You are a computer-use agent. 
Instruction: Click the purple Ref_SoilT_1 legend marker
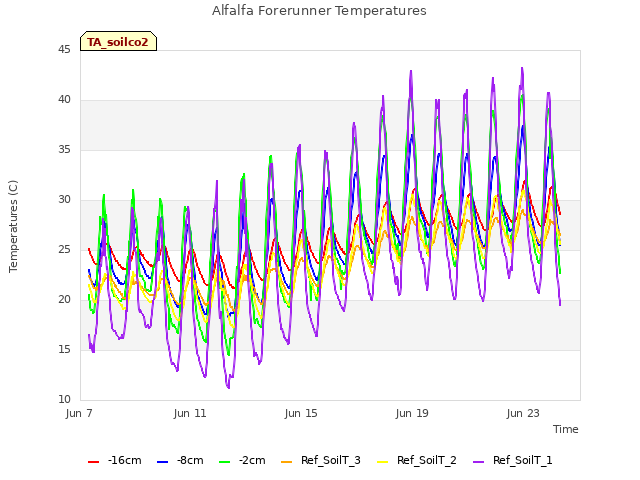(x=478, y=462)
